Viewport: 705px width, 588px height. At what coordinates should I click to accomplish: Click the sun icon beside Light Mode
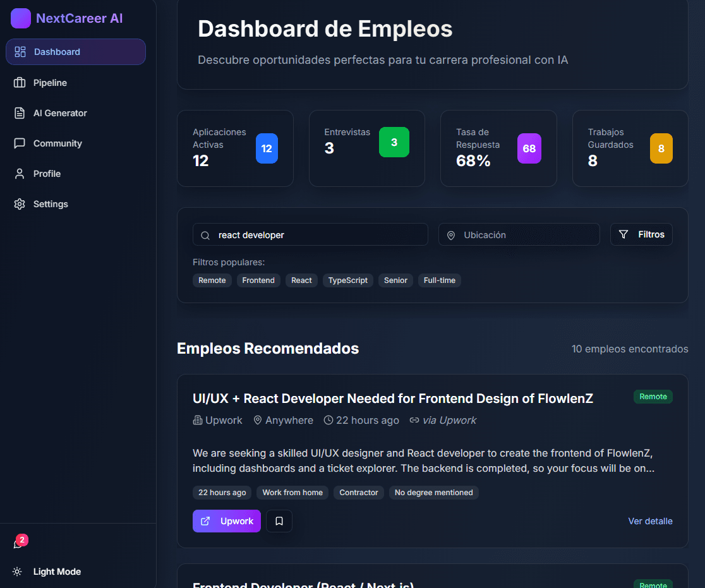(x=17, y=572)
